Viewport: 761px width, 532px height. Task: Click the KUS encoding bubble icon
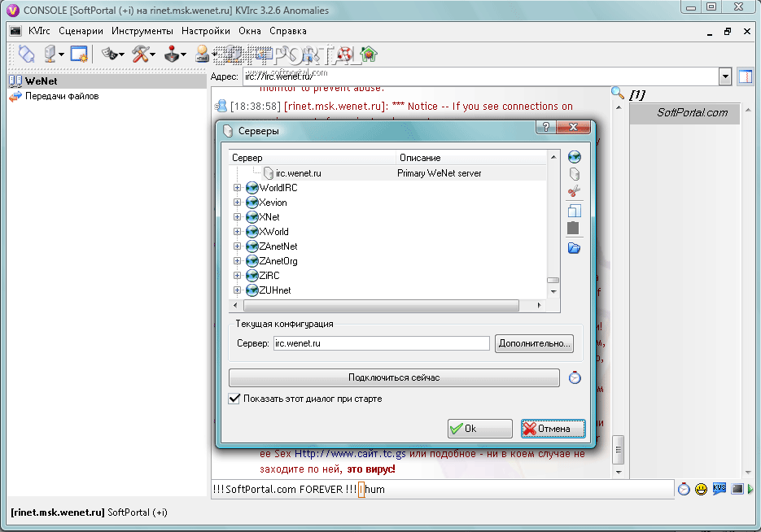719,488
